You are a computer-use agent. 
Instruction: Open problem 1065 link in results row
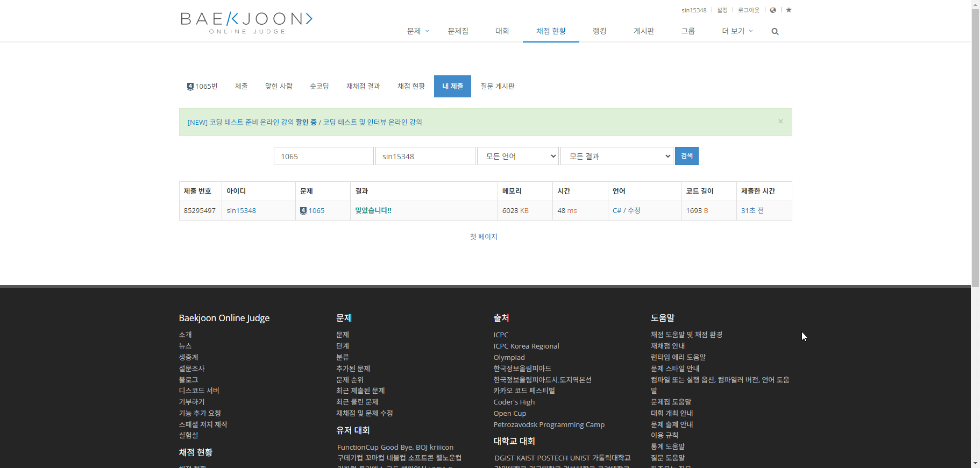(316, 210)
